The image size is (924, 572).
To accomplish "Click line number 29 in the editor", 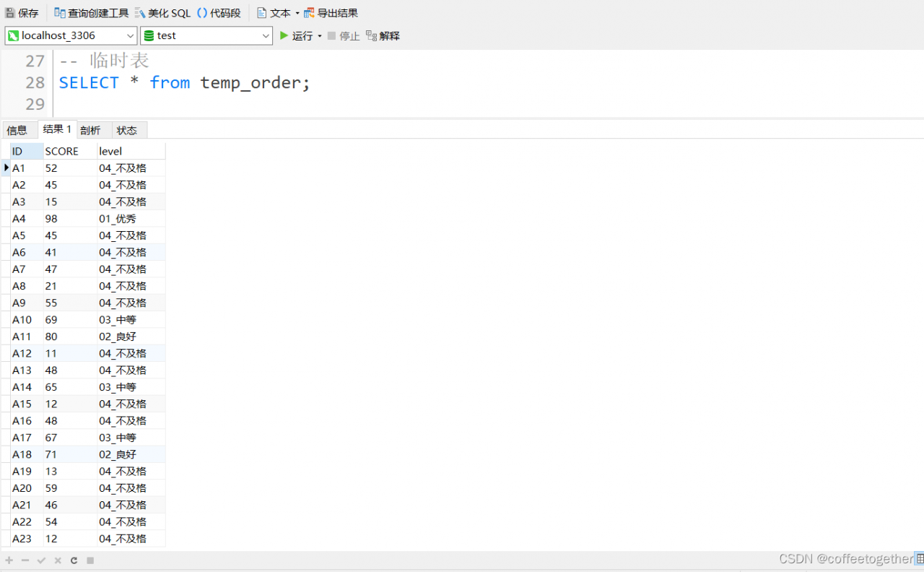I will (x=35, y=104).
